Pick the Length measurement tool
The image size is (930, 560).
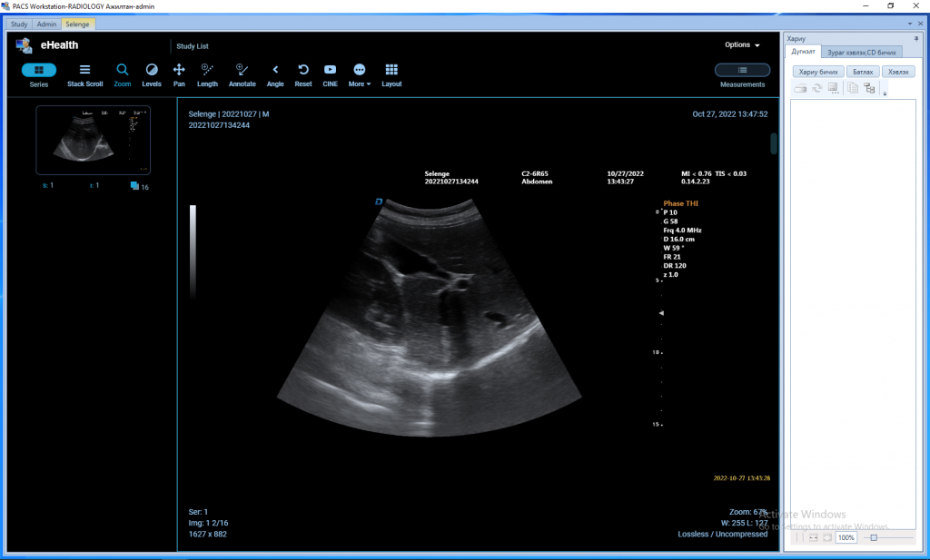(x=207, y=75)
